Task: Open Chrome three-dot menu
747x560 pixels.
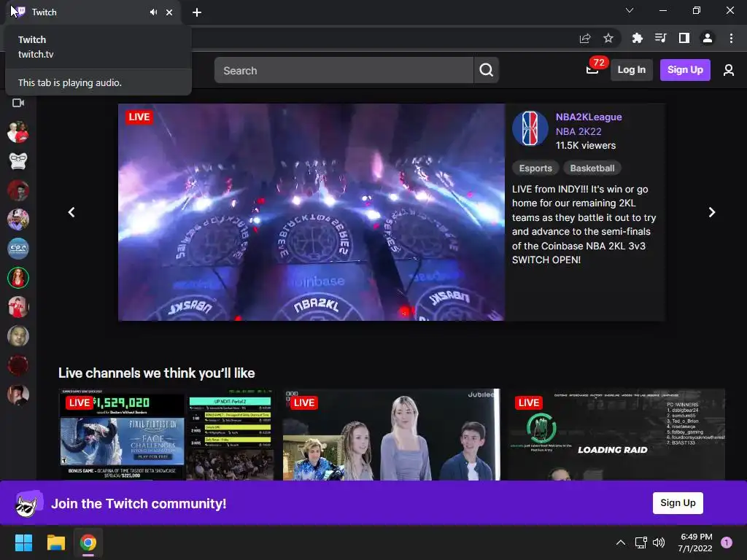Action: [731, 38]
